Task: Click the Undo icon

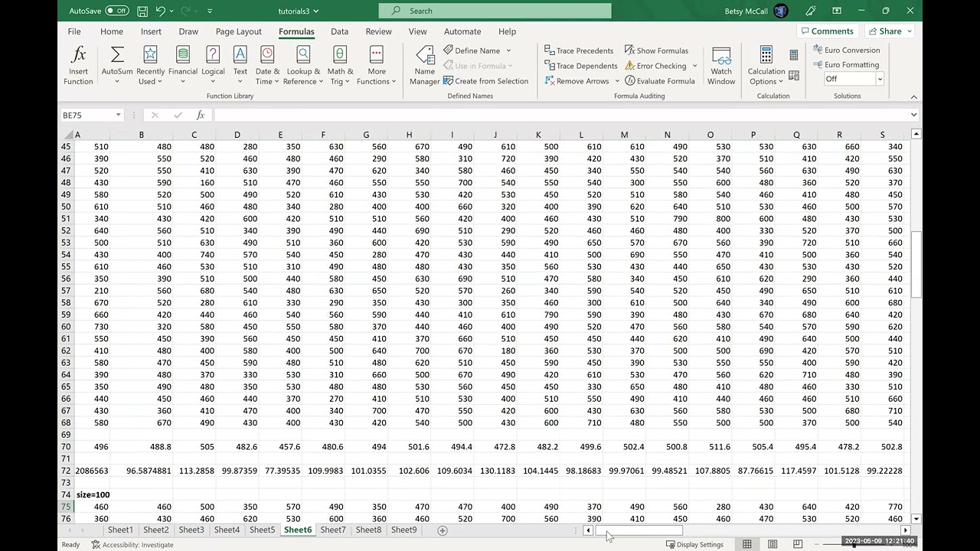Action: (161, 11)
